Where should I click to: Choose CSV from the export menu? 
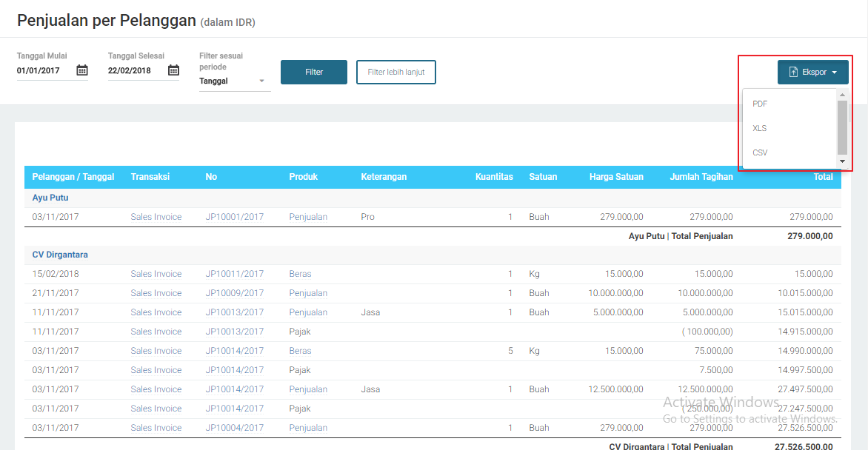pos(760,153)
